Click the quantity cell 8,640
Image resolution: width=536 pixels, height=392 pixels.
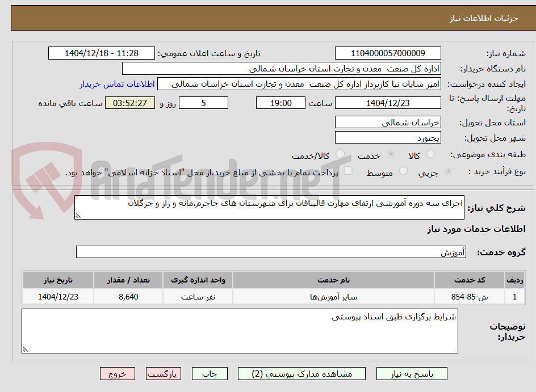pyautogui.click(x=128, y=297)
